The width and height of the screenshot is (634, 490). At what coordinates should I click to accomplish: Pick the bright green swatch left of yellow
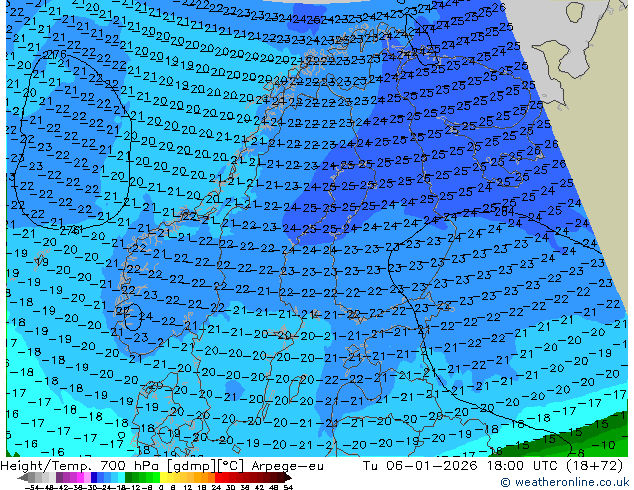(x=156, y=477)
